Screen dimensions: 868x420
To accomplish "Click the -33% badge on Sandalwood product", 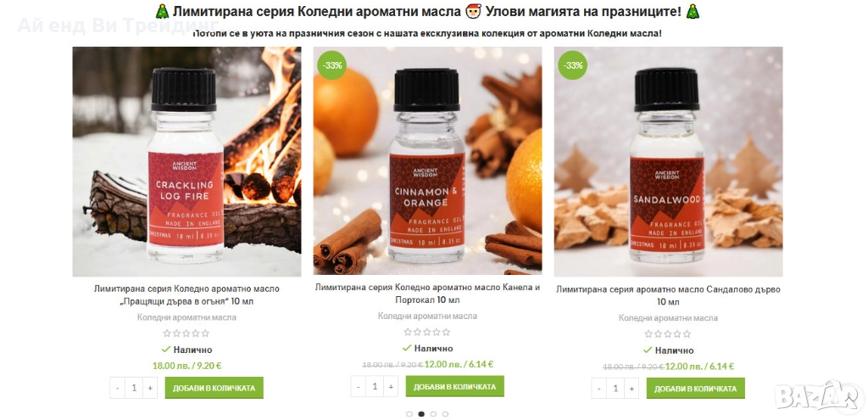I will pos(572,65).
